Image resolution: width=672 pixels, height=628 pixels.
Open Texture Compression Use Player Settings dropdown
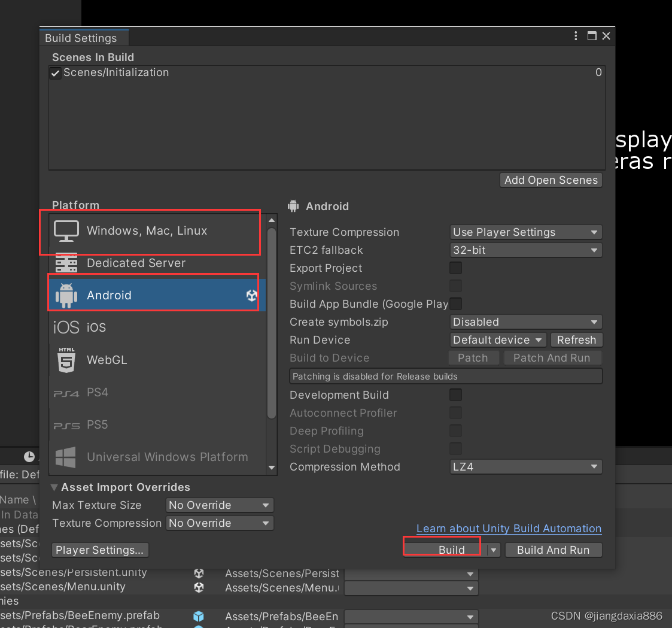click(x=526, y=232)
